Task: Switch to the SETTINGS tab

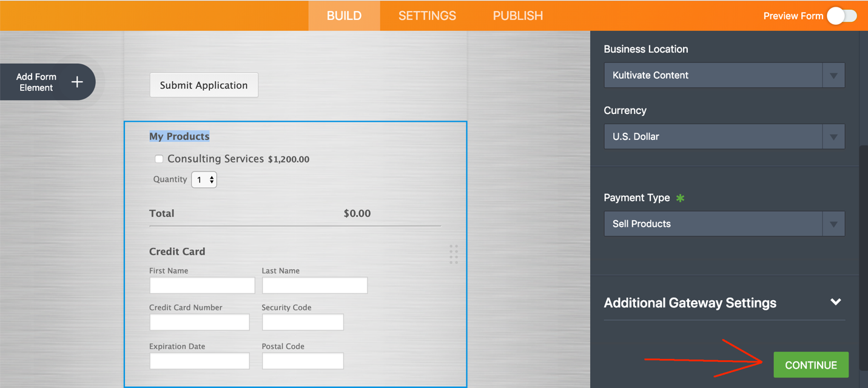Action: (427, 16)
